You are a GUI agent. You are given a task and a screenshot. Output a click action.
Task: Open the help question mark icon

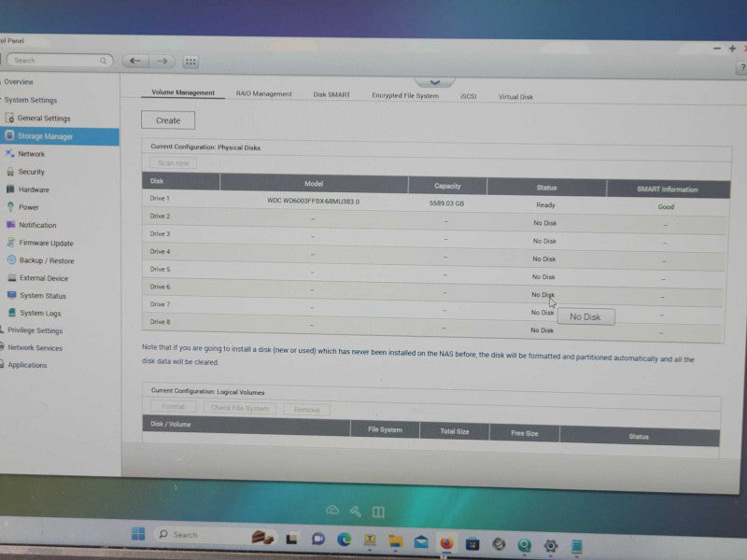tap(742, 68)
